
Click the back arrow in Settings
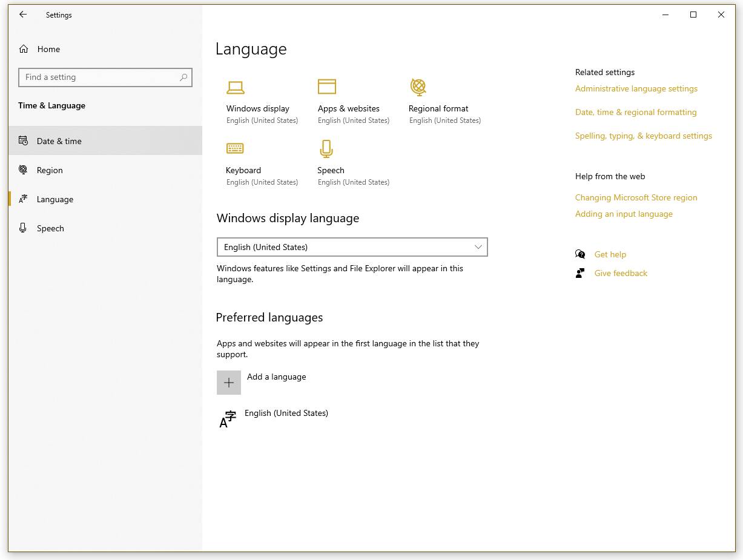click(23, 15)
